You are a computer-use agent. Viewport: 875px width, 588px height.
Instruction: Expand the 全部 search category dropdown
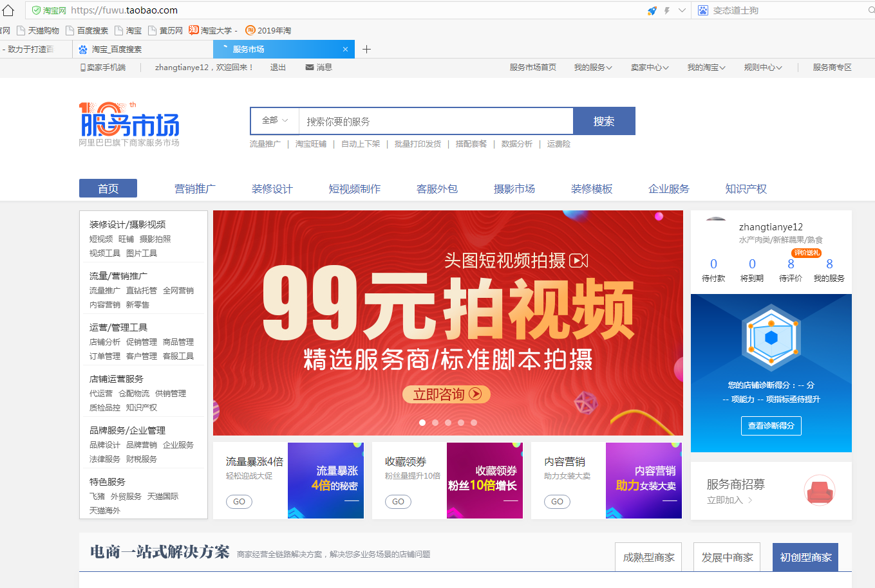pos(275,121)
